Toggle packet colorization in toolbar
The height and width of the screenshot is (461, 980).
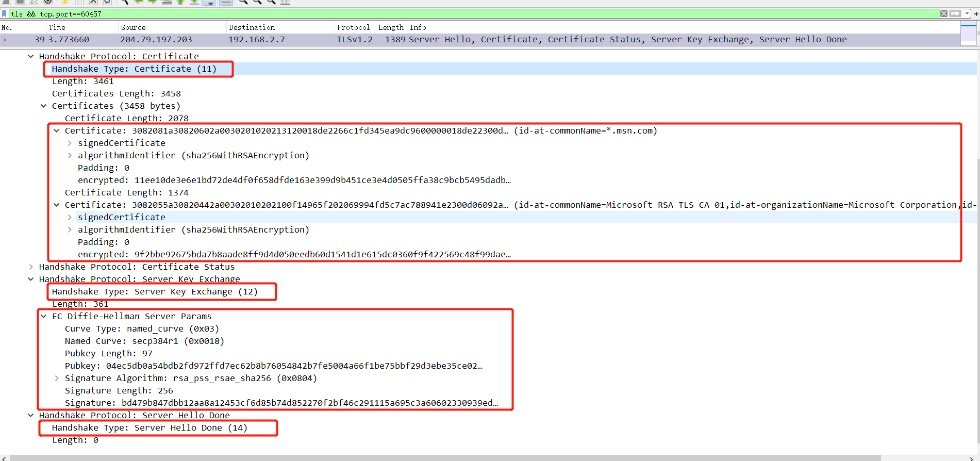coord(226,2)
